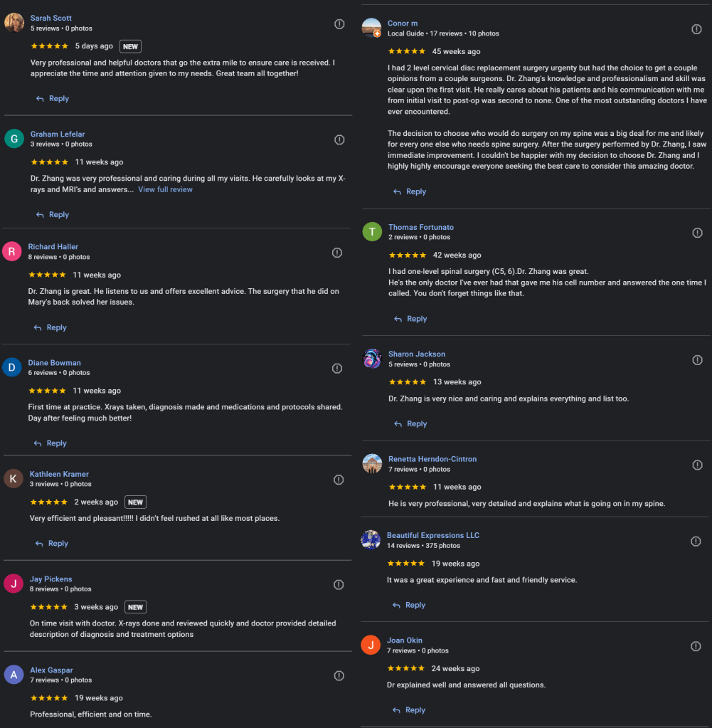
Task: Reply to Conor m's surgery review
Action: tap(410, 192)
